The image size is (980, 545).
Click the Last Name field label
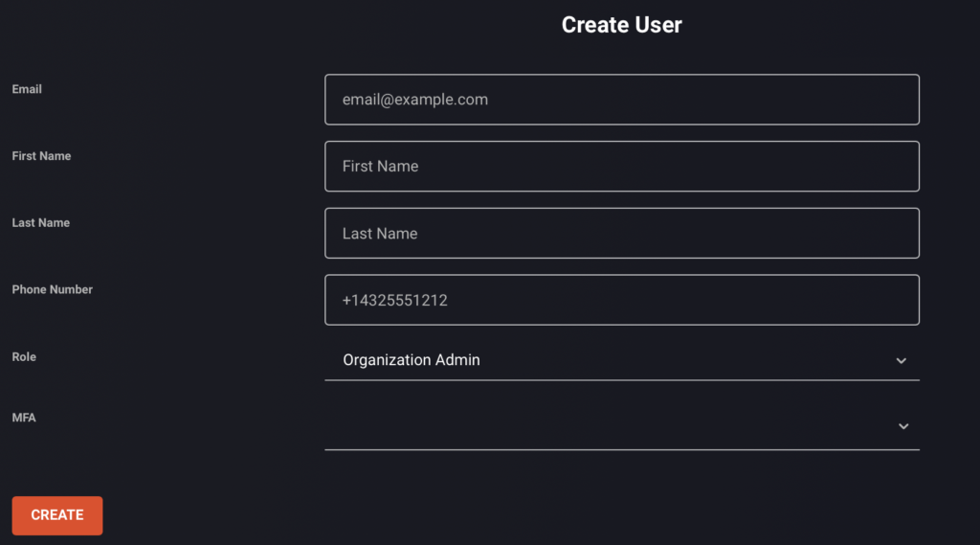(x=40, y=223)
